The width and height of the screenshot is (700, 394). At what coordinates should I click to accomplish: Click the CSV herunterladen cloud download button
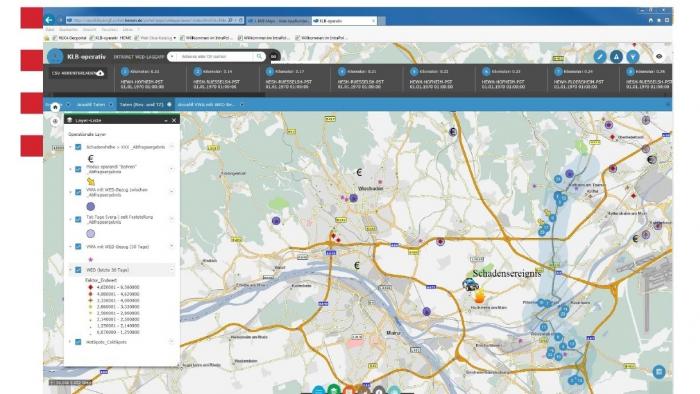[78, 73]
